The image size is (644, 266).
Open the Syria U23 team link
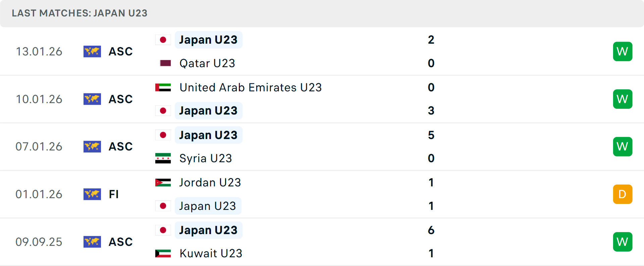point(206,158)
